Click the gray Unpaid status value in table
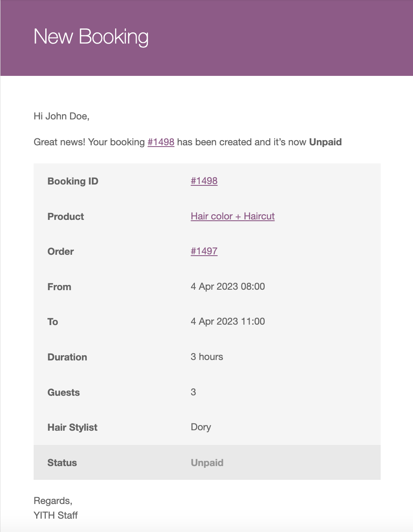This screenshot has height=532, width=413. pyautogui.click(x=207, y=463)
